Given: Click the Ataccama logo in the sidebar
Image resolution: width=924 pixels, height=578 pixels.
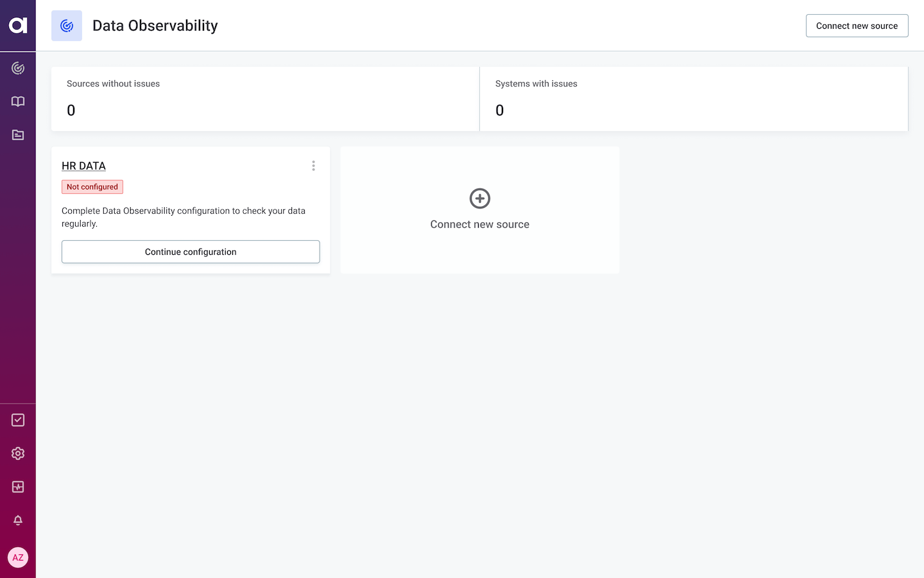Looking at the screenshot, I should click(18, 25).
